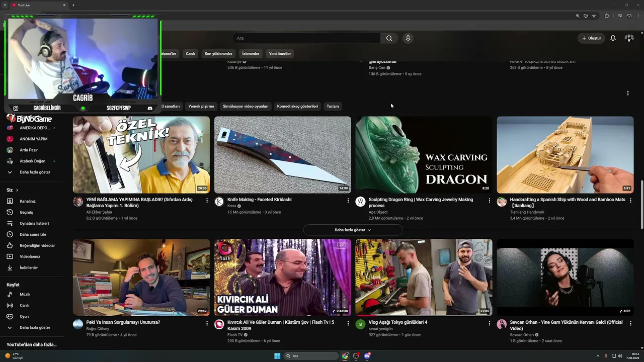Viewport: 644px width, 362px height.
Task: Open the Windows Start menu
Action: click(277, 356)
